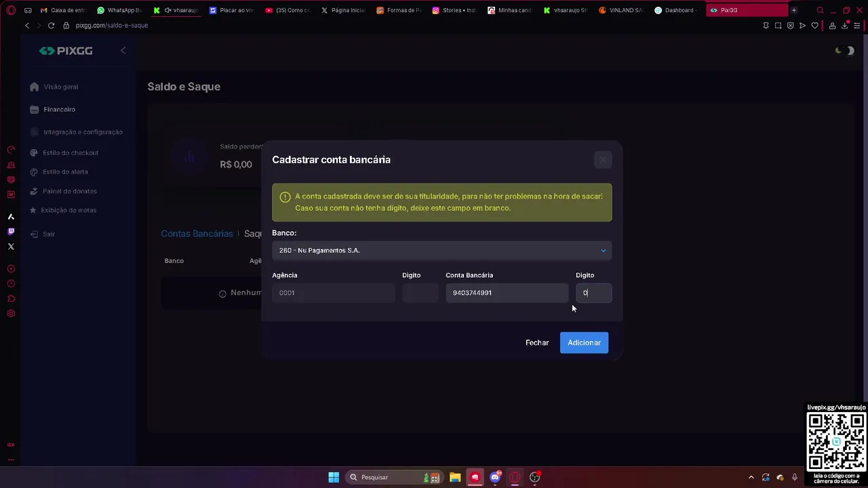Screen dimensions: 868x488
Task: Open Estilo do checkout in sidebar
Action: [x=64, y=152]
